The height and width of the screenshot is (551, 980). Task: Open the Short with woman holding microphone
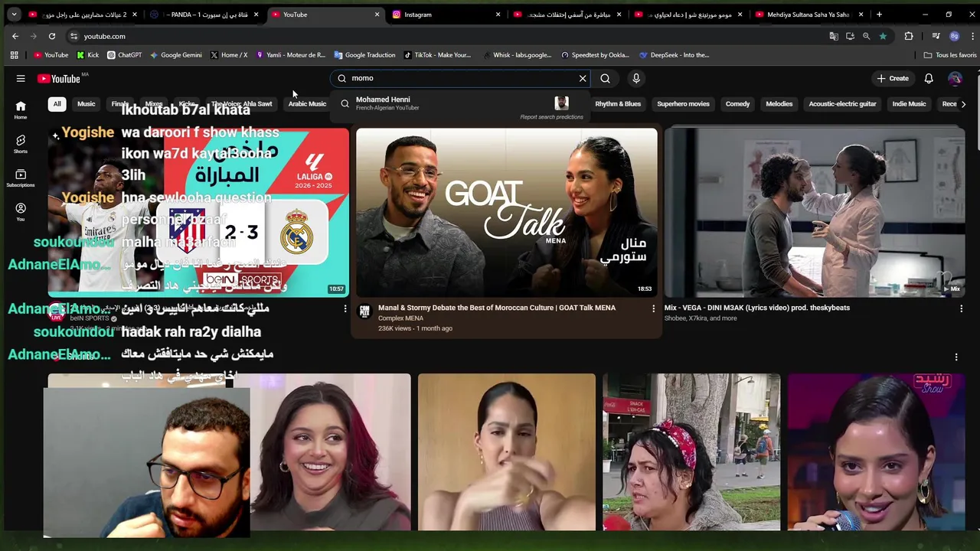876,452
